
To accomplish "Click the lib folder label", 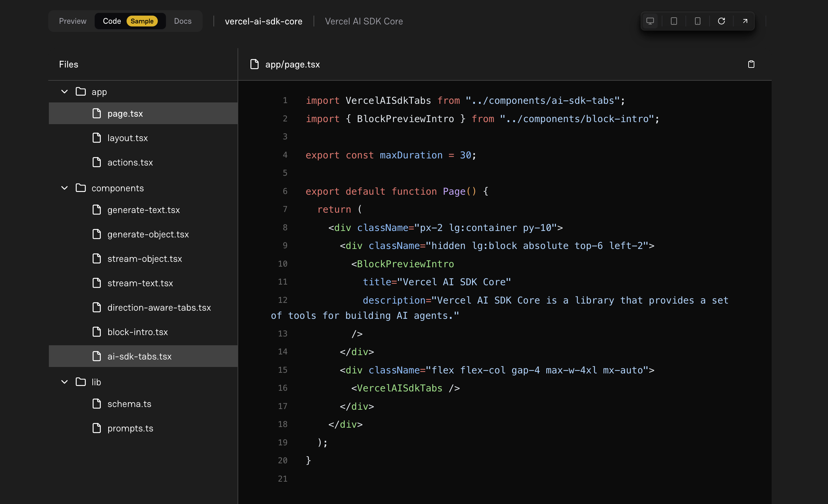I will (96, 382).
